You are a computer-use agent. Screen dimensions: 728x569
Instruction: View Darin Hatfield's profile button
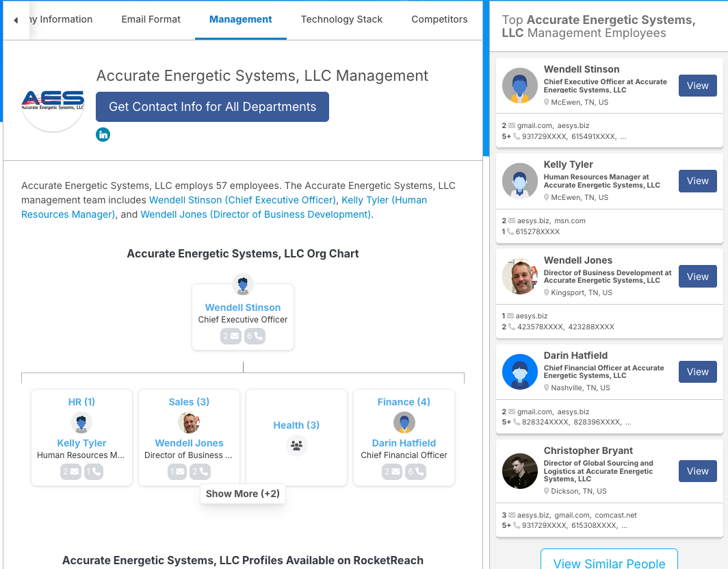tap(697, 372)
